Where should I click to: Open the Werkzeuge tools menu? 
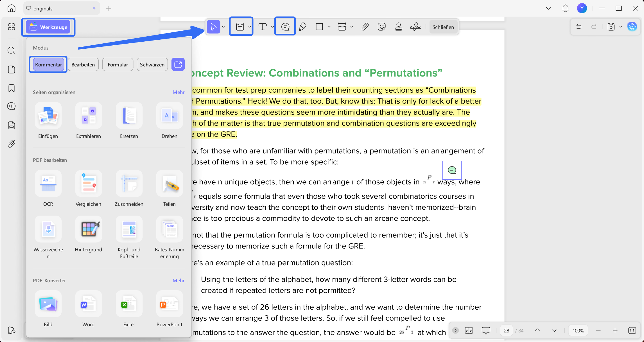pyautogui.click(x=48, y=27)
